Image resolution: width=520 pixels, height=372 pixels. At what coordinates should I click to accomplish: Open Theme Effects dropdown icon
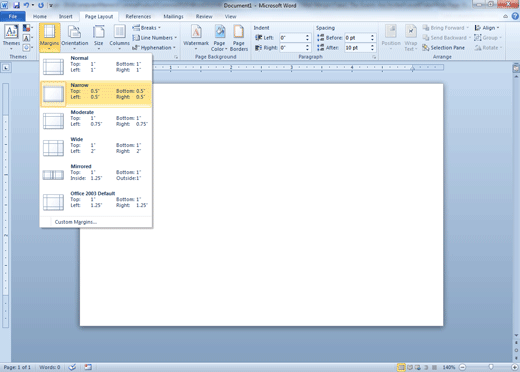pyautogui.click(x=28, y=47)
